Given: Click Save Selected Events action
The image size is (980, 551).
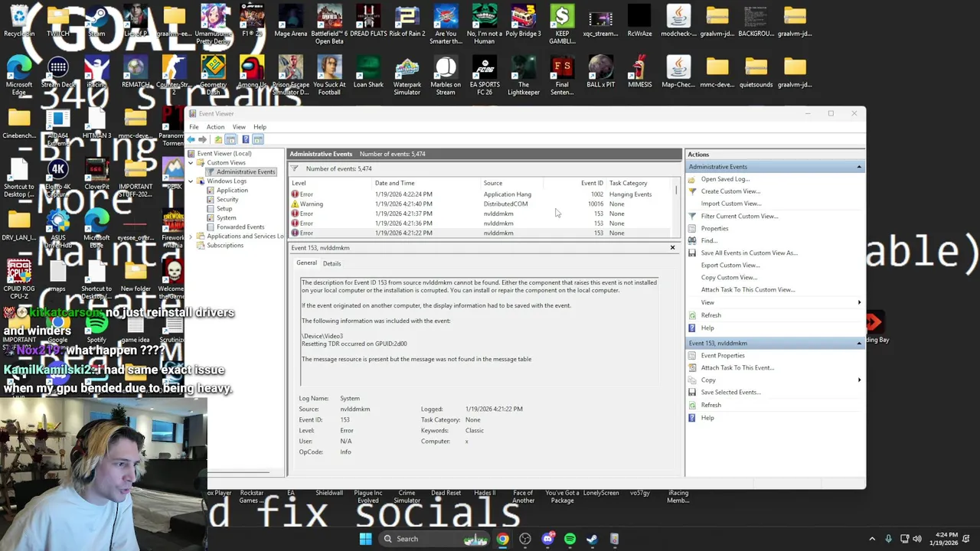Looking at the screenshot, I should point(730,392).
